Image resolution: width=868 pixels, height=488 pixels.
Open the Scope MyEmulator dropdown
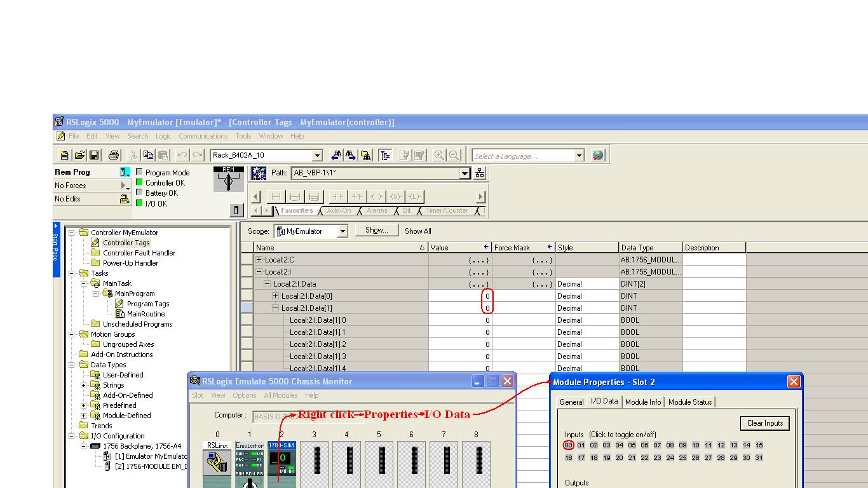click(342, 231)
